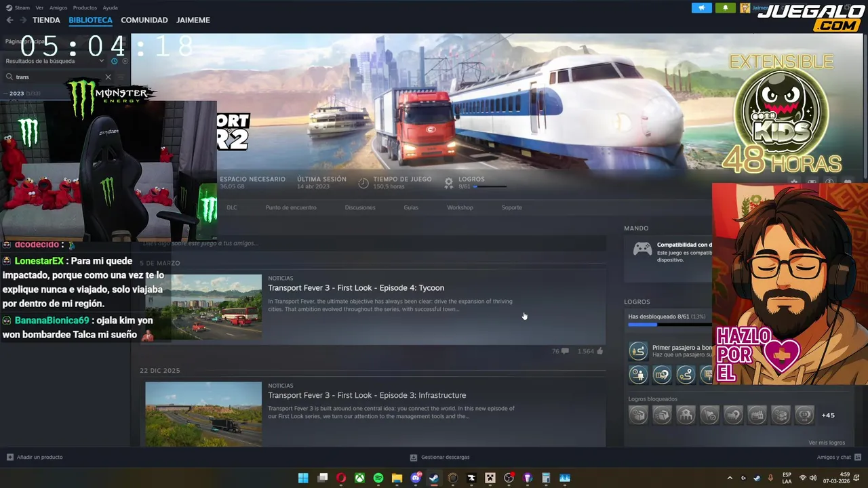Viewport: 868px width, 488px height.
Task: Open Primer pasajero a bordo achievement icon
Action: click(x=638, y=350)
